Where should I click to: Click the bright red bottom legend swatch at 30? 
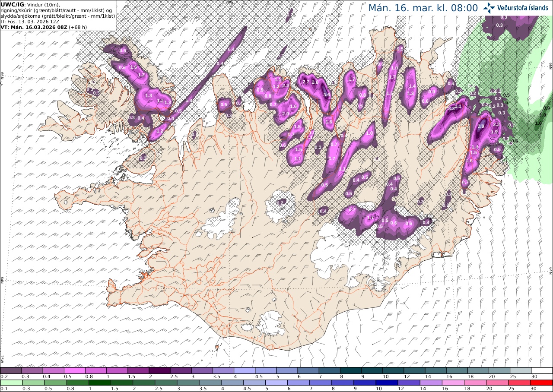[541, 383]
